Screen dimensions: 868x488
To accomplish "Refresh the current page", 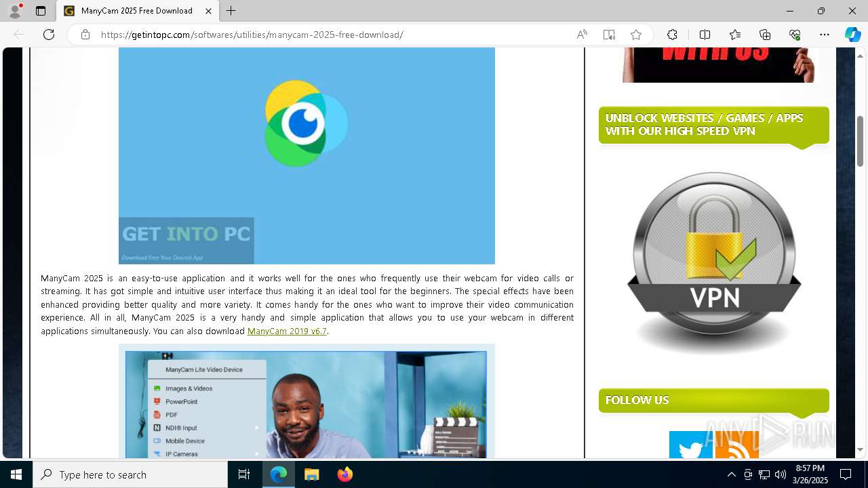I will (x=49, y=35).
